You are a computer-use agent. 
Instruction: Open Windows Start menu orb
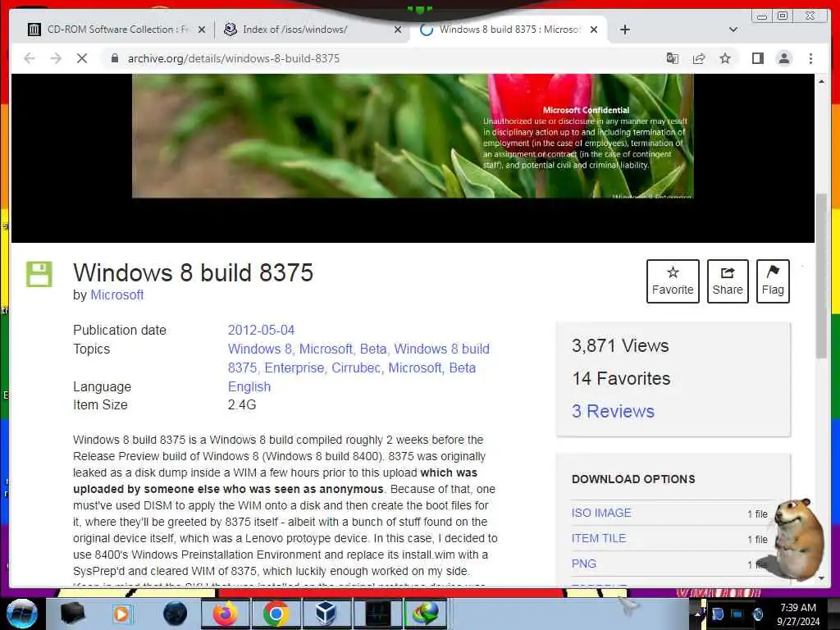click(x=22, y=614)
